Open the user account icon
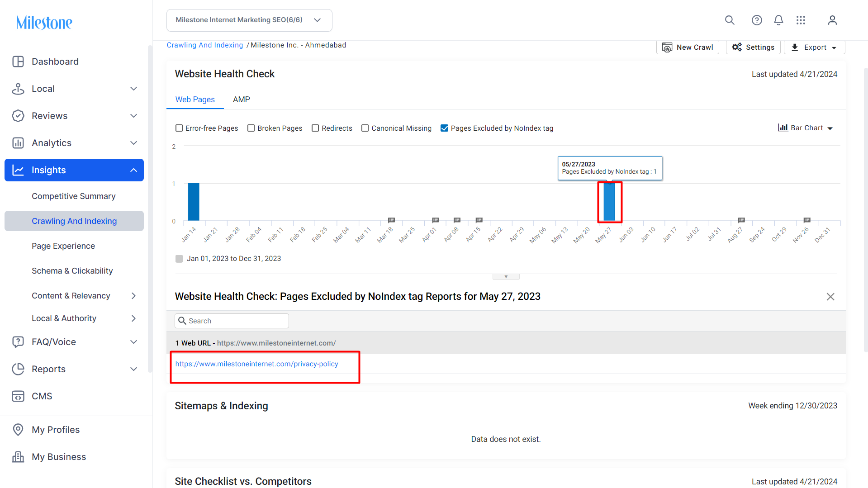 tap(832, 20)
